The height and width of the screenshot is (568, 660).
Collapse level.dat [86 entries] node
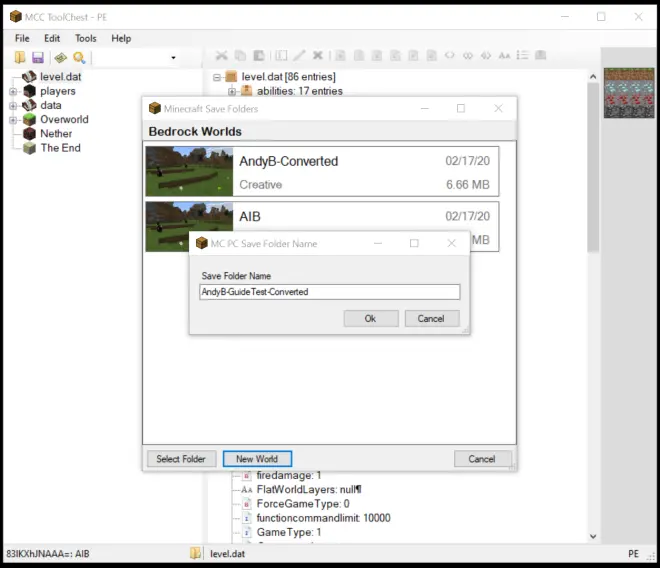(217, 77)
